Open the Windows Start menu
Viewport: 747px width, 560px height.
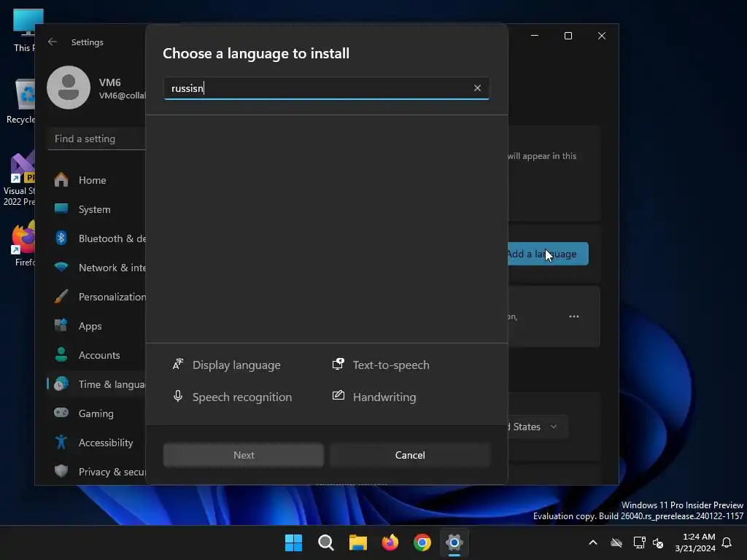(x=293, y=542)
